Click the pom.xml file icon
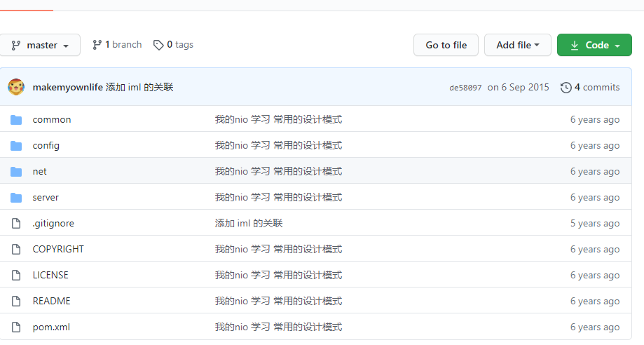This screenshot has width=644, height=345. (16, 327)
